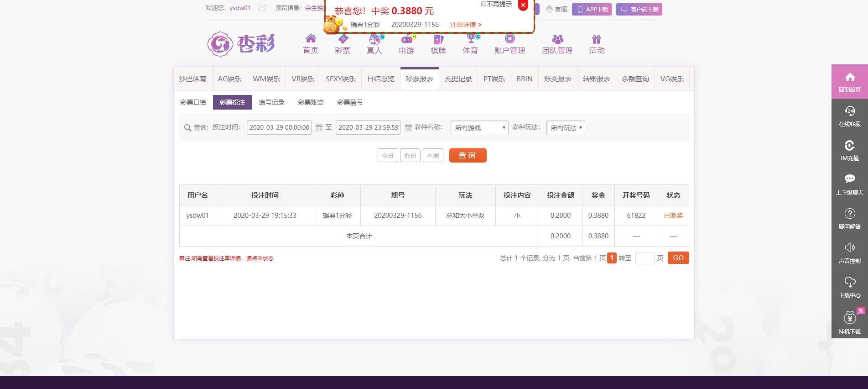Switch to 转账报表 tab

pos(597,79)
